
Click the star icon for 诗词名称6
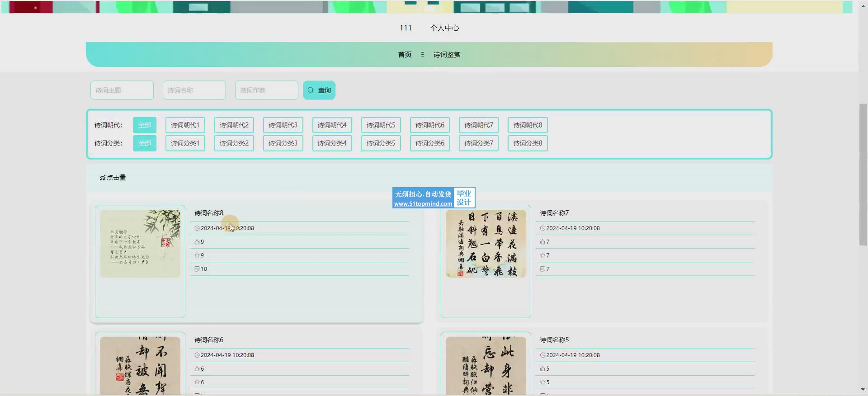(197, 382)
